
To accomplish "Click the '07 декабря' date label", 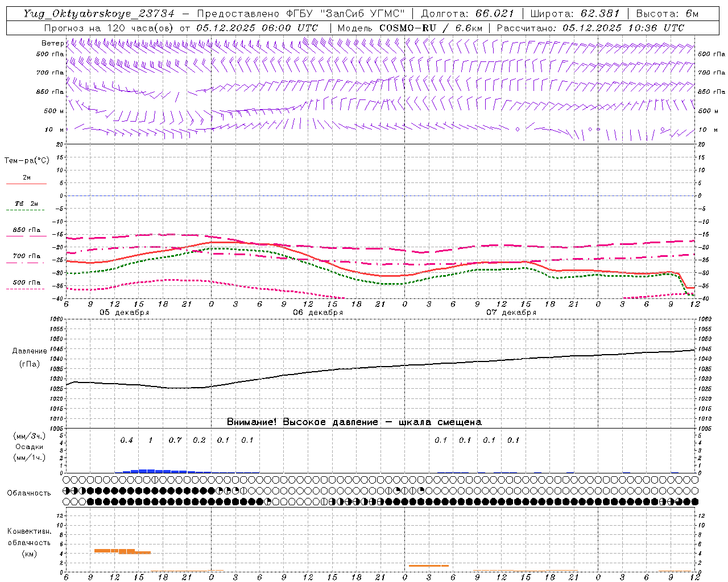I will point(511,313).
